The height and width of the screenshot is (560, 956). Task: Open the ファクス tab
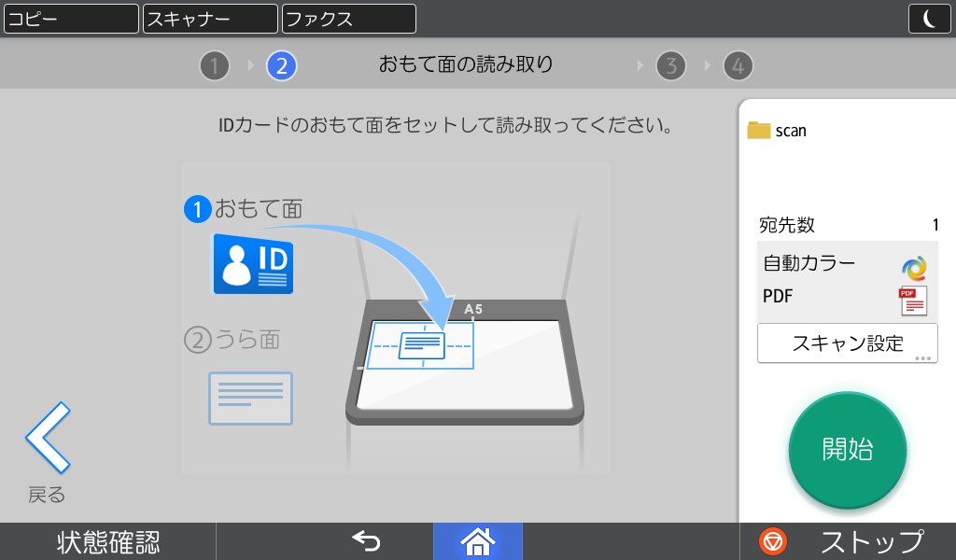348,19
